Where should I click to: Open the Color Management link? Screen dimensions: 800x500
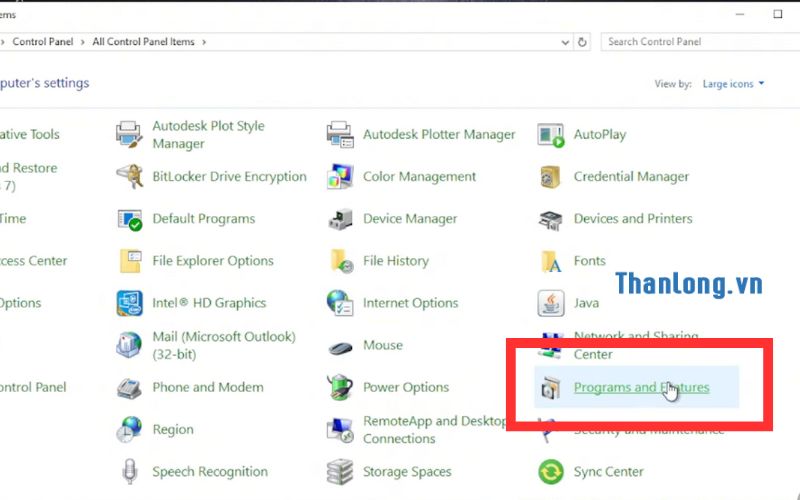(419, 177)
